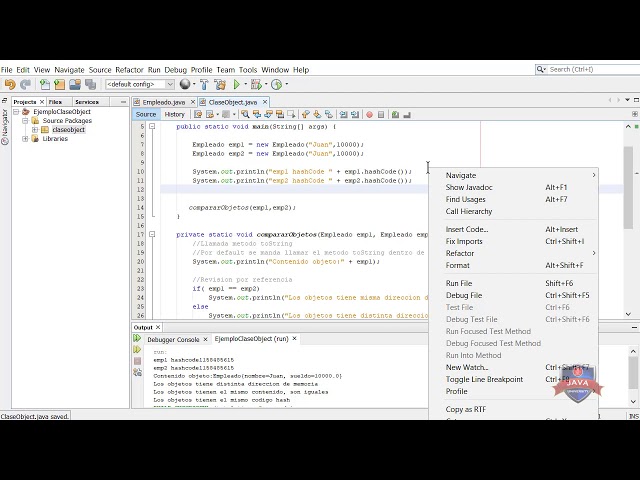Click the Clean and Build Project icon

(220, 84)
